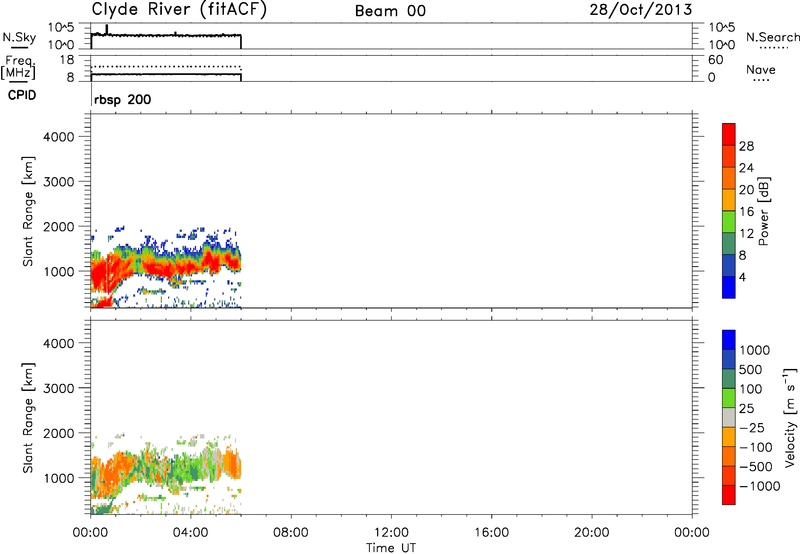Pick the gray -25 to 25 velocity segment
The width and height of the screenshot is (800, 554).
pyautogui.click(x=729, y=418)
